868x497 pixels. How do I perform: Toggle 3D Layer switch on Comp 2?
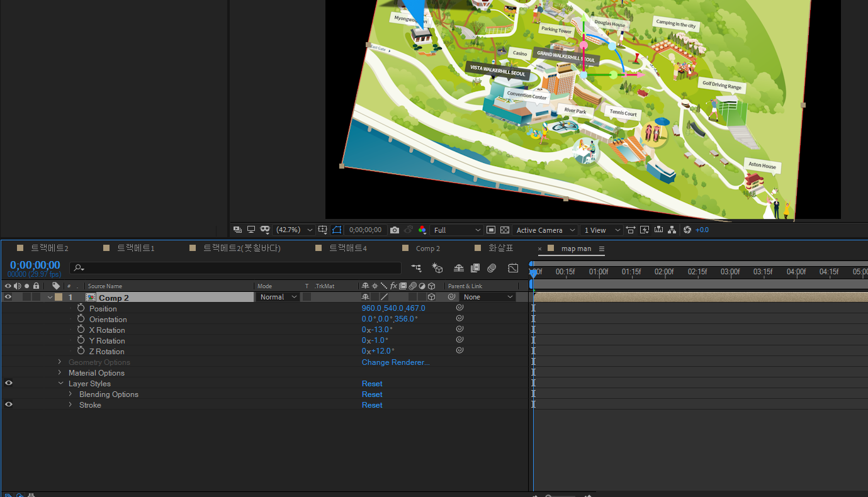[x=431, y=297]
